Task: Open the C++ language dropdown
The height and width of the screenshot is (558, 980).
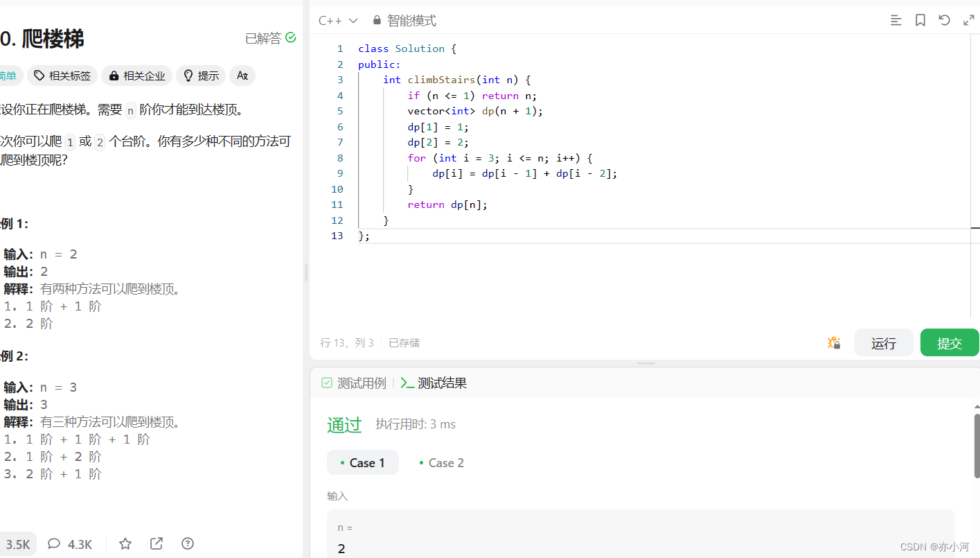Action: click(x=338, y=21)
